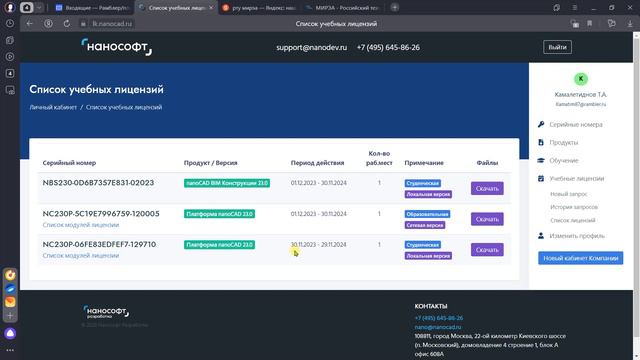
Task: Click Новый кабинет Компании button
Action: click(x=580, y=258)
